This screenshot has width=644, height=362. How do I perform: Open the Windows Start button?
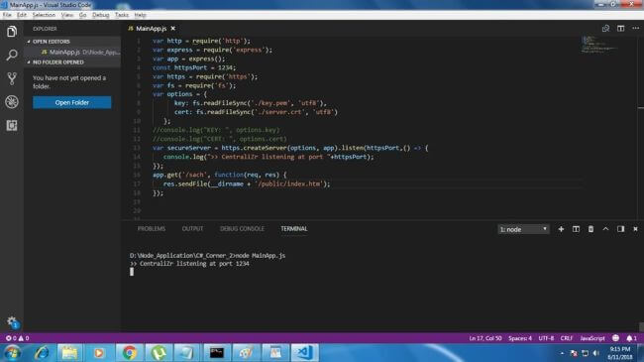tap(12, 353)
